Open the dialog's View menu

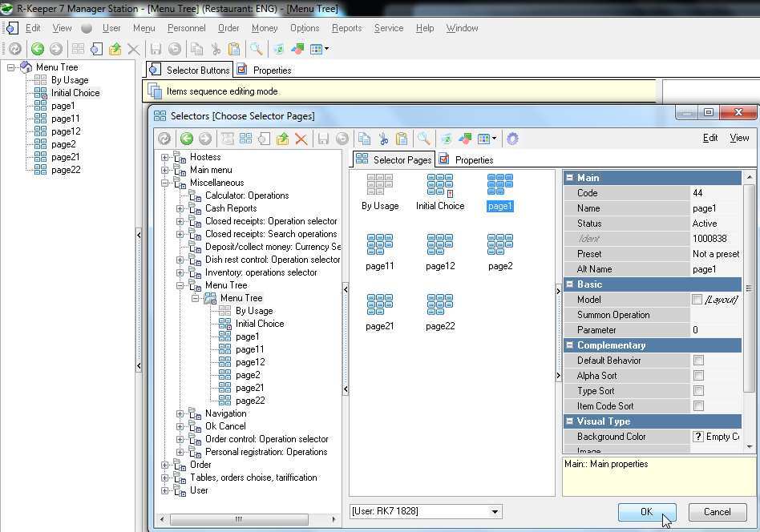pos(739,138)
